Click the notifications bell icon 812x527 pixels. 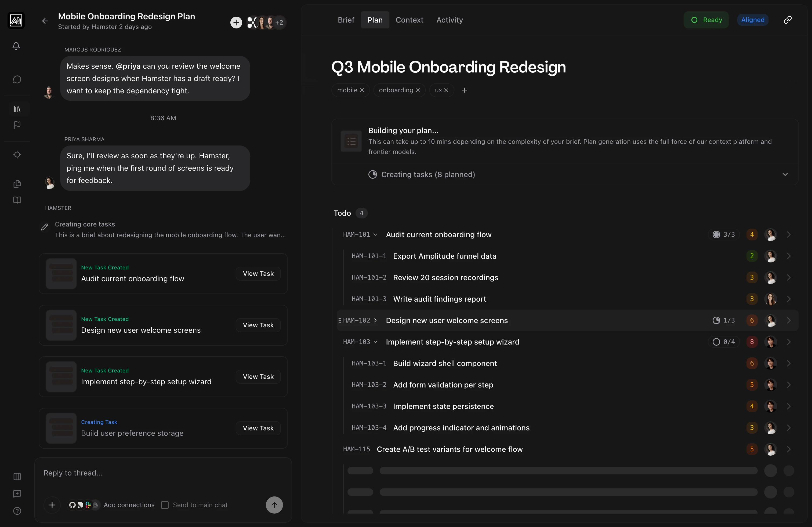16,46
